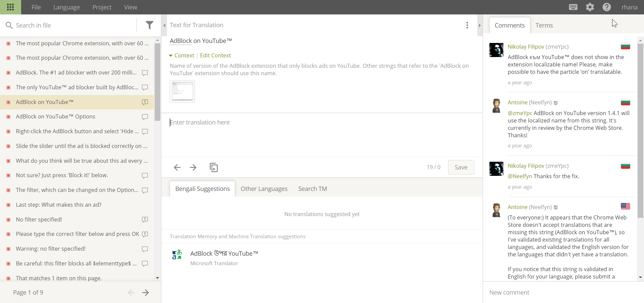Open comment icon on 'AdBlock. The #1 ad blocker' row
The image size is (644, 303).
[x=145, y=73]
